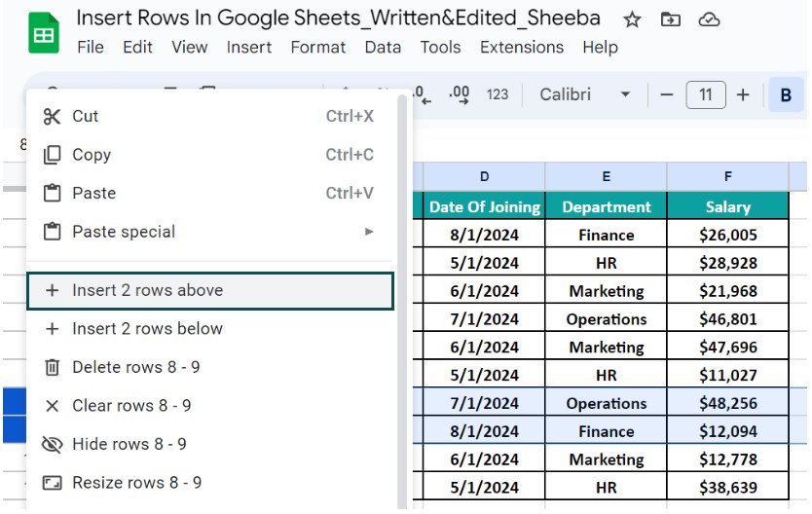This screenshot has width=812, height=514.
Task: Click the 6/1/2024 date beside $12,778
Action: coord(484,459)
